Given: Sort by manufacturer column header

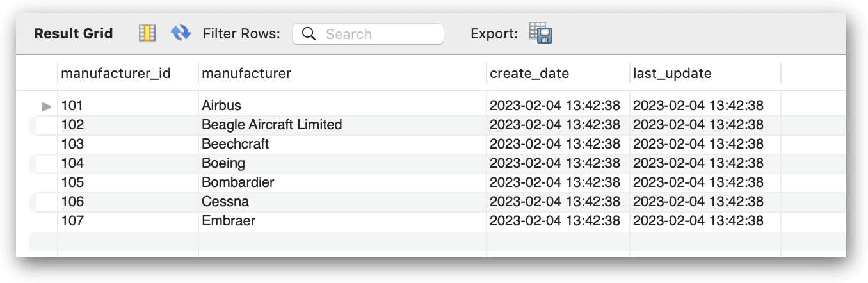Looking at the screenshot, I should [246, 74].
